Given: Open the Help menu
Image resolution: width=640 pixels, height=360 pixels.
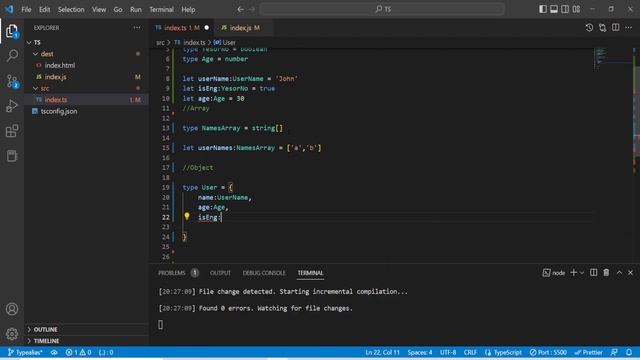Looking at the screenshot, I should pyautogui.click(x=188, y=9).
